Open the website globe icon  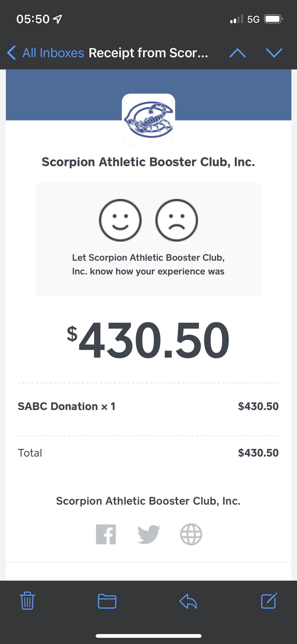[x=191, y=534]
